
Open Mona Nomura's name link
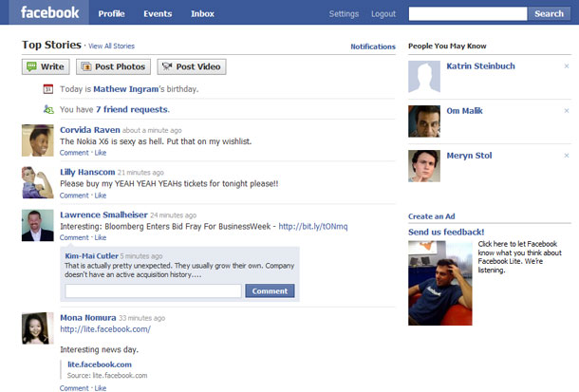tap(88, 317)
